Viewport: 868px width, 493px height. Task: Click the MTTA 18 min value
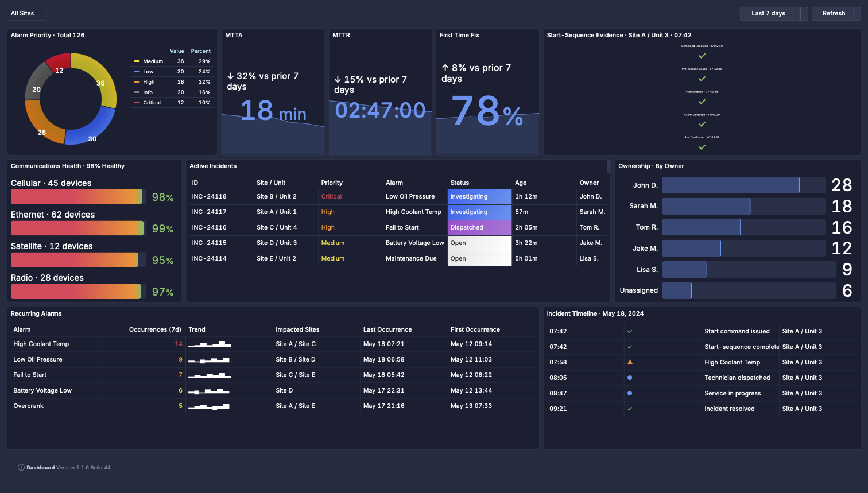point(273,110)
